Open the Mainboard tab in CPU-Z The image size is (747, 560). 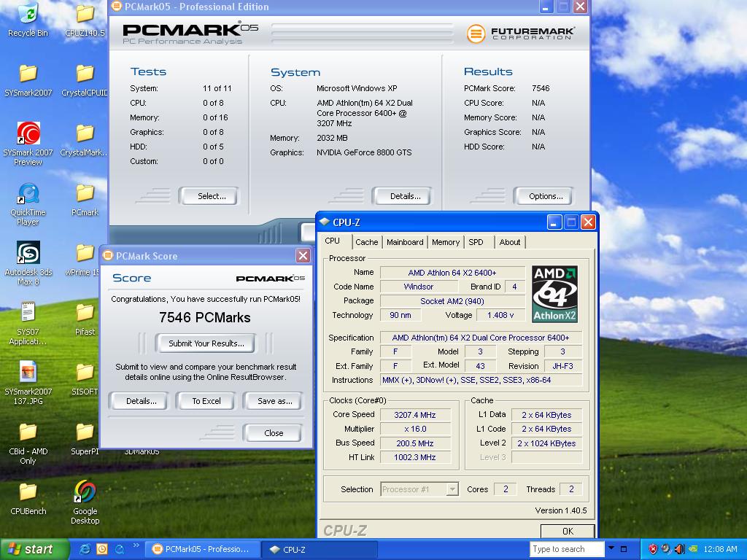405,242
